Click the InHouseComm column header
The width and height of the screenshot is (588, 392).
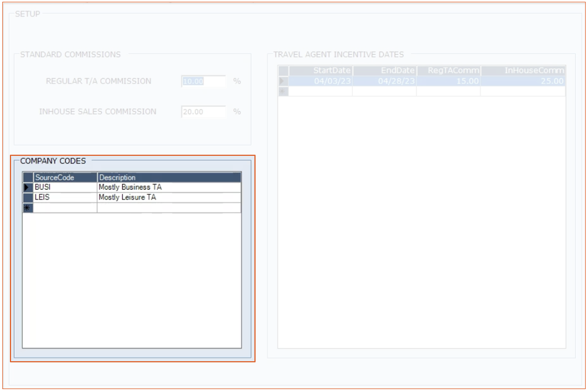523,70
